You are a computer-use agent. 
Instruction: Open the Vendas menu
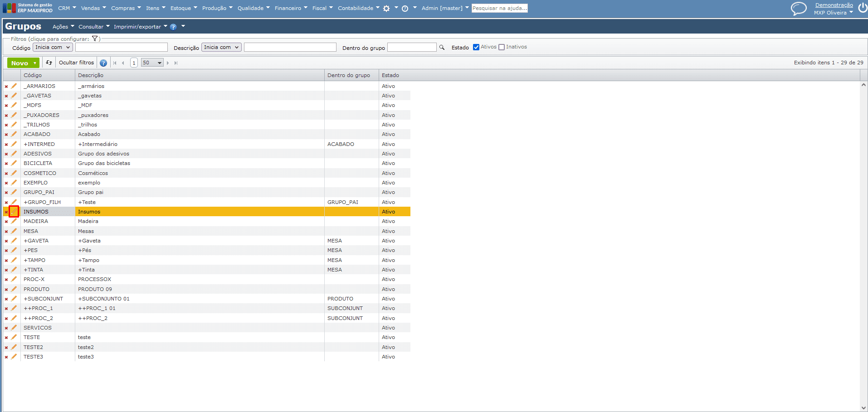coord(93,8)
